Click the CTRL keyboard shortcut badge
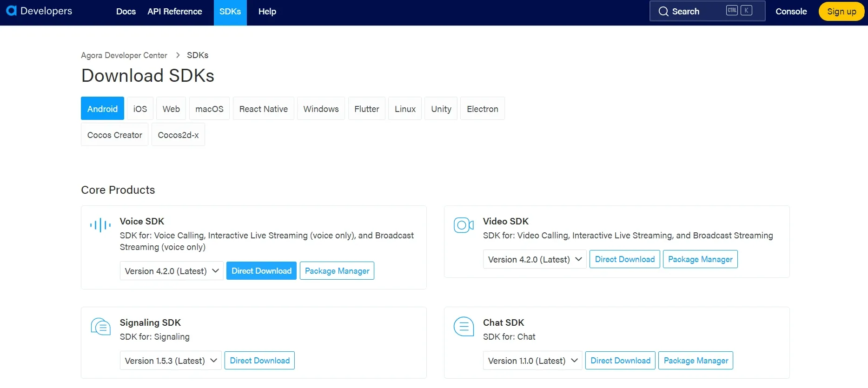The width and height of the screenshot is (868, 388). point(732,10)
